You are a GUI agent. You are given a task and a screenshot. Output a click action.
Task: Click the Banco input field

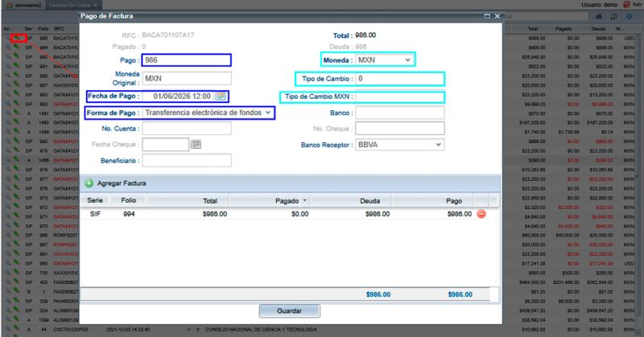click(x=399, y=113)
